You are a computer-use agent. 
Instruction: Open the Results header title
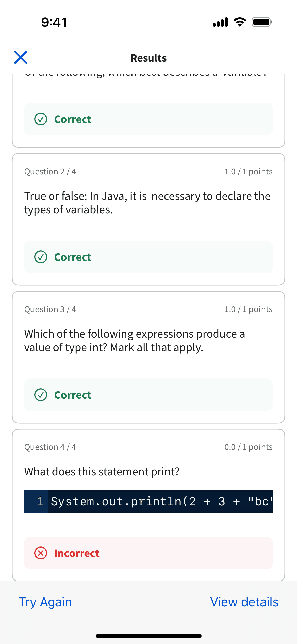pyautogui.click(x=148, y=58)
